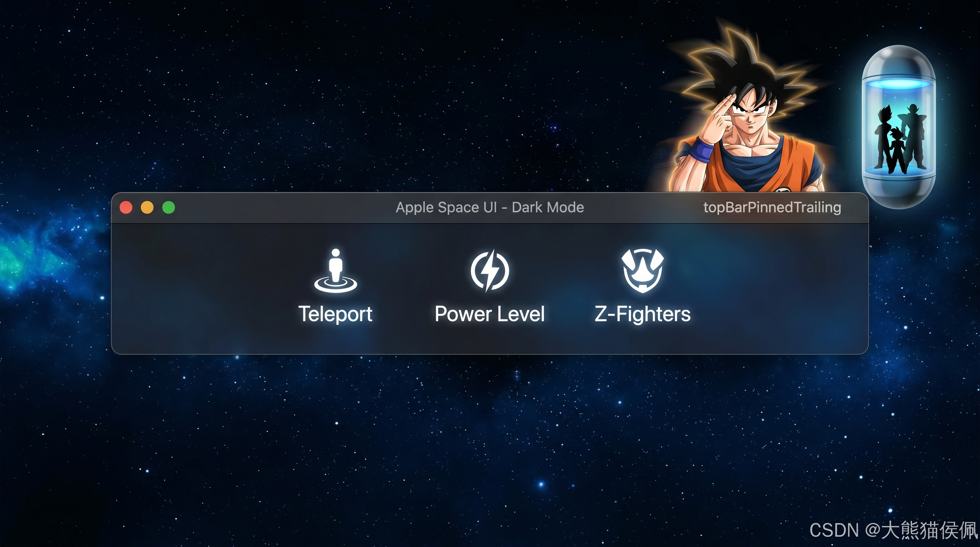This screenshot has width=980, height=547.
Task: Click the window title Apple Space UI - Dark Mode
Action: 490,208
